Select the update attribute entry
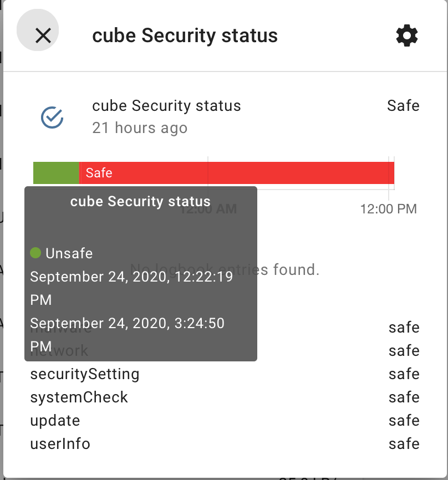This screenshot has height=480, width=448. pos(55,421)
